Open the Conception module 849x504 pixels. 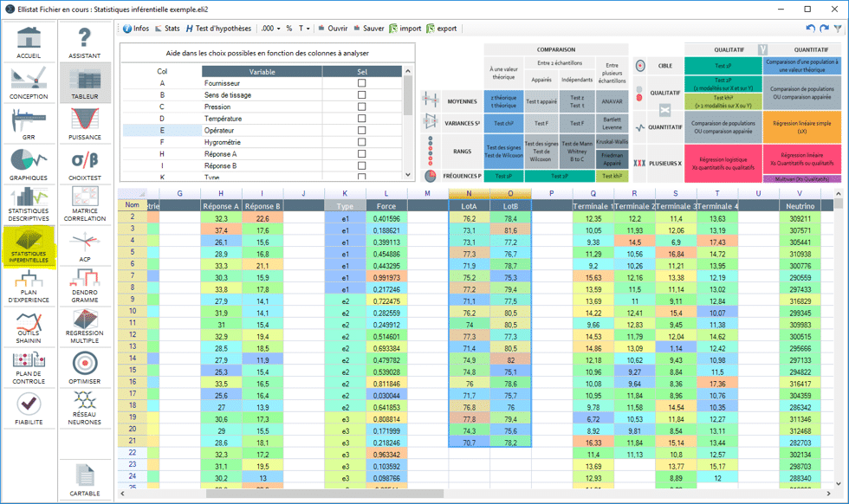point(29,83)
